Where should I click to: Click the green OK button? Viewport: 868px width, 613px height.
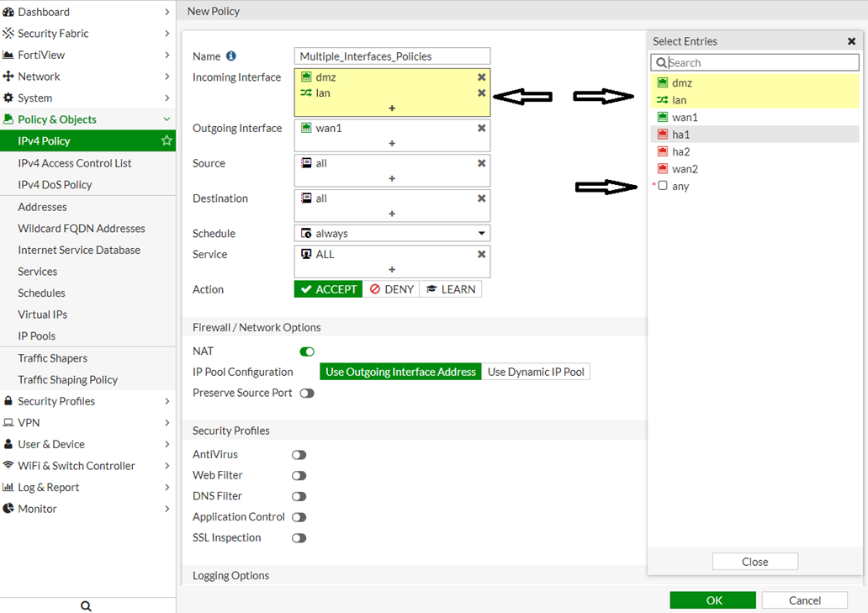[x=712, y=600]
